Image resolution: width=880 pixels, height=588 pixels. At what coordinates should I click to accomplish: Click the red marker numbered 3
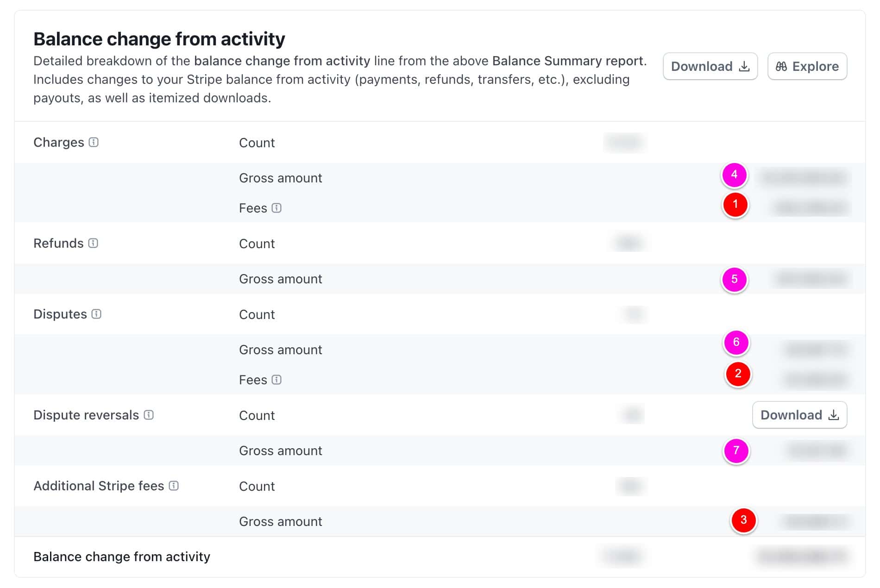(743, 520)
